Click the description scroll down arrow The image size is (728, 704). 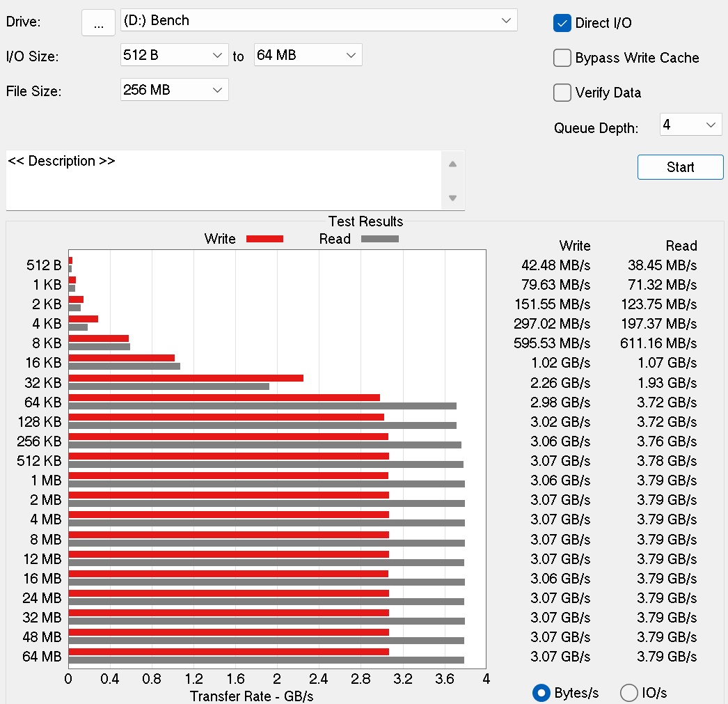(x=452, y=198)
